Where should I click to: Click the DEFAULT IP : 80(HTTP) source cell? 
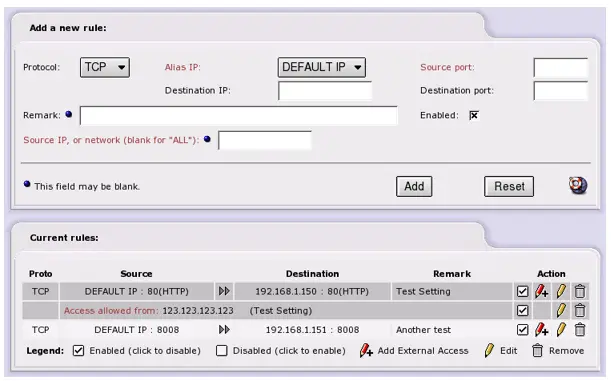136,291
